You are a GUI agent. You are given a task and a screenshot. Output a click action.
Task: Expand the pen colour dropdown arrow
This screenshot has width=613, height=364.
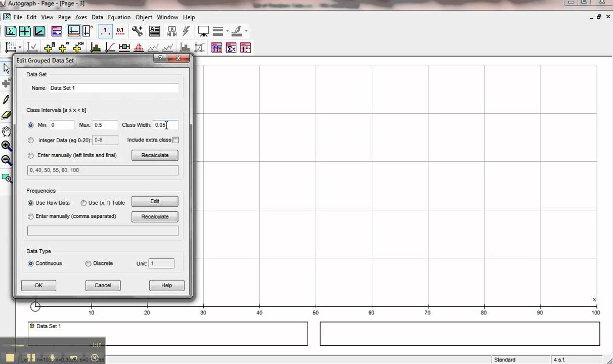point(246,31)
